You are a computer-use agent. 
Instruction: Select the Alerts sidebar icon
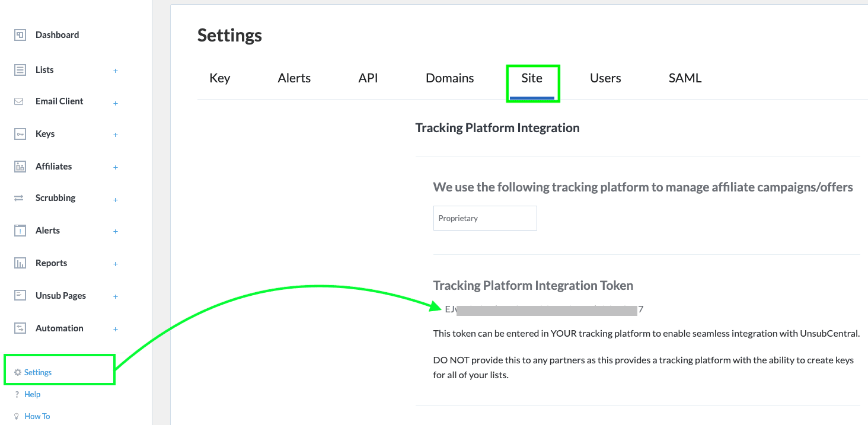coord(20,231)
